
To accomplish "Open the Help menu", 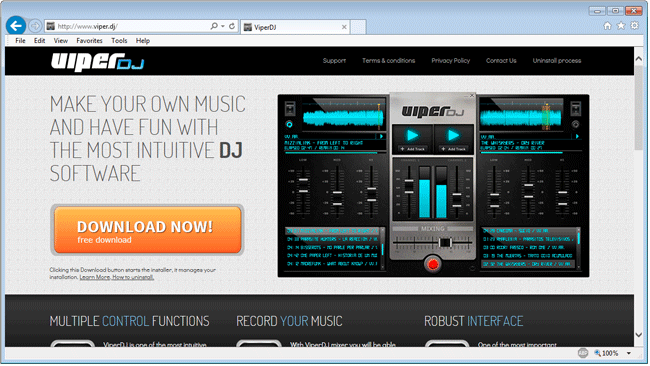I will (x=143, y=41).
